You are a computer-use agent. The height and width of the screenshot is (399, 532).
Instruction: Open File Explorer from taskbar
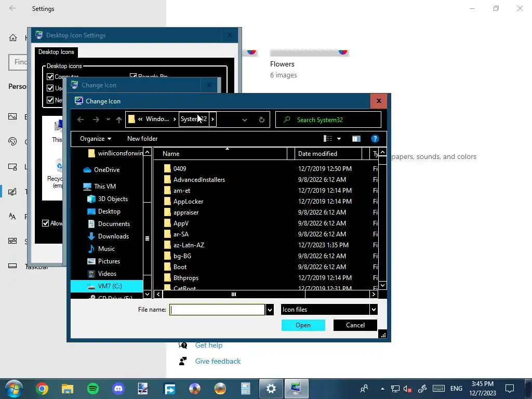point(68,389)
